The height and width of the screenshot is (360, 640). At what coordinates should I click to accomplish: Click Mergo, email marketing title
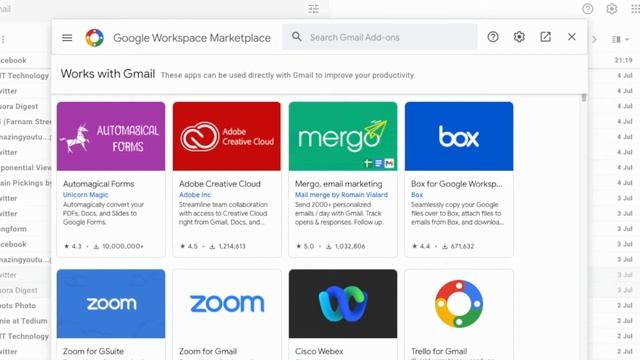point(338,184)
